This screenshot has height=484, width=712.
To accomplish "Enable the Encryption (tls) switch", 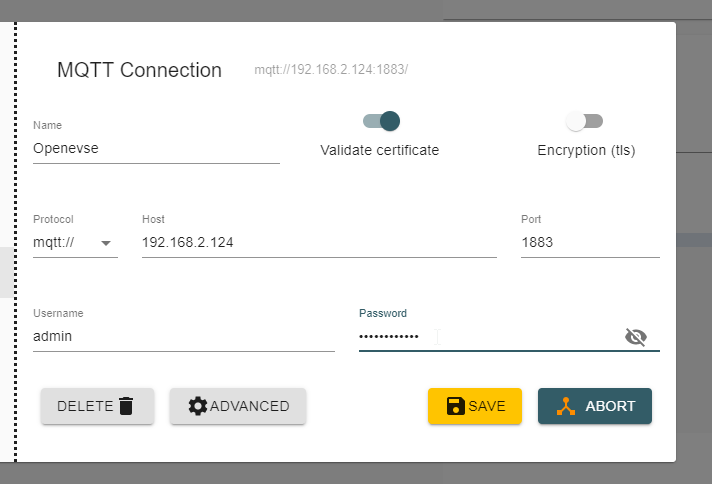I will point(584,121).
